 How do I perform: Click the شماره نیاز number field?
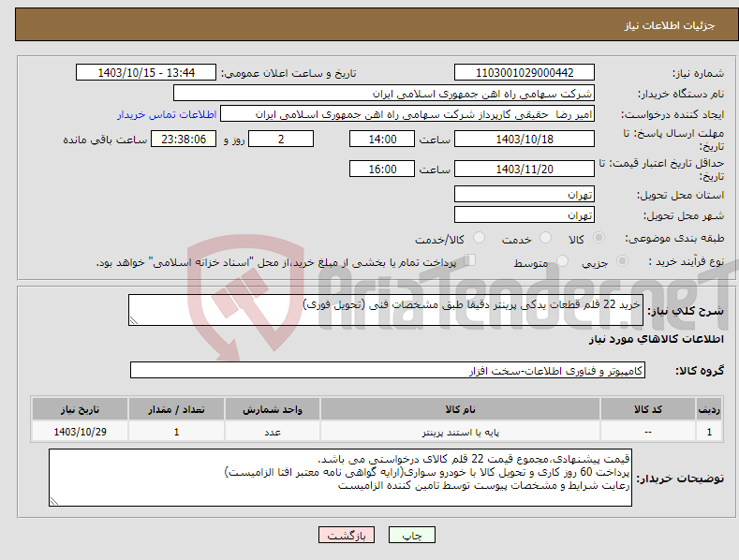[525, 73]
